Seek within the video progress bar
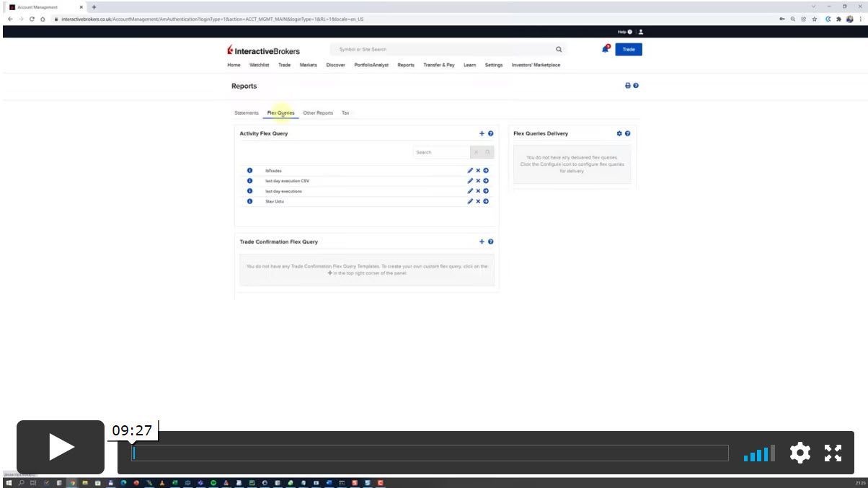The width and height of the screenshot is (868, 488). (x=430, y=453)
